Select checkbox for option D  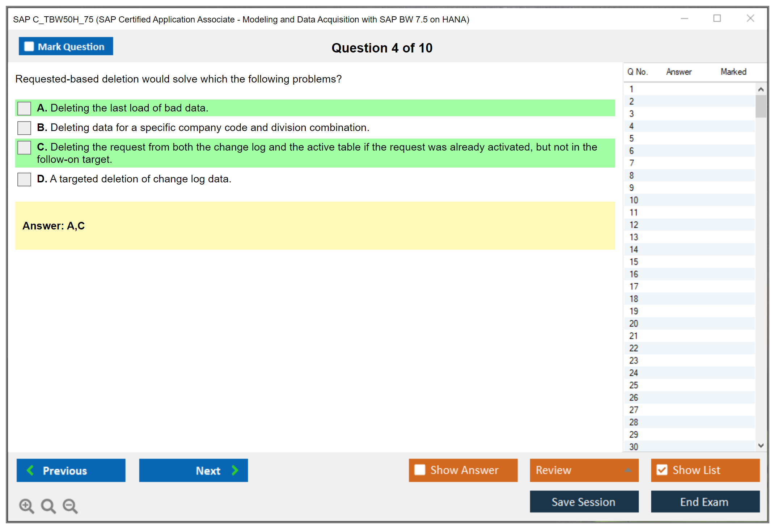pos(24,179)
